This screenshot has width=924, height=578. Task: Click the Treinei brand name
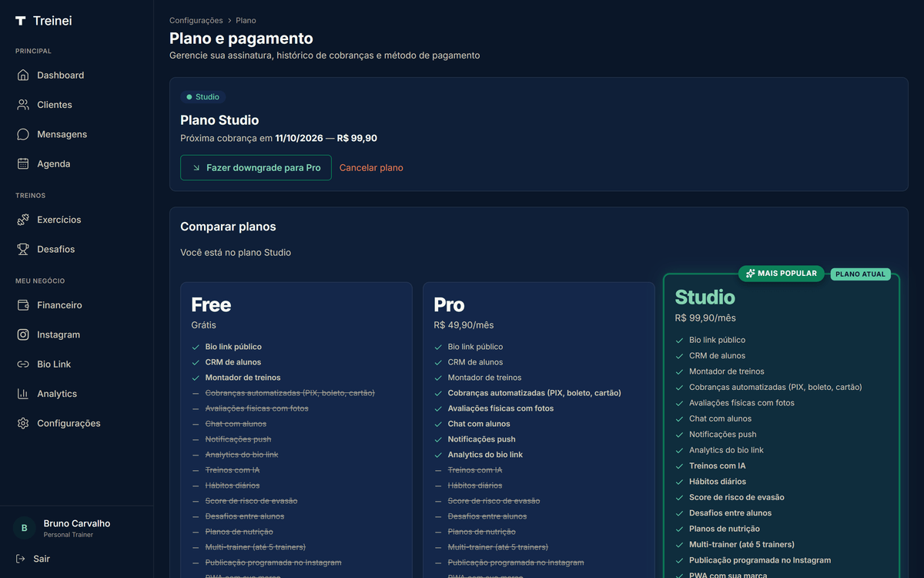(52, 21)
